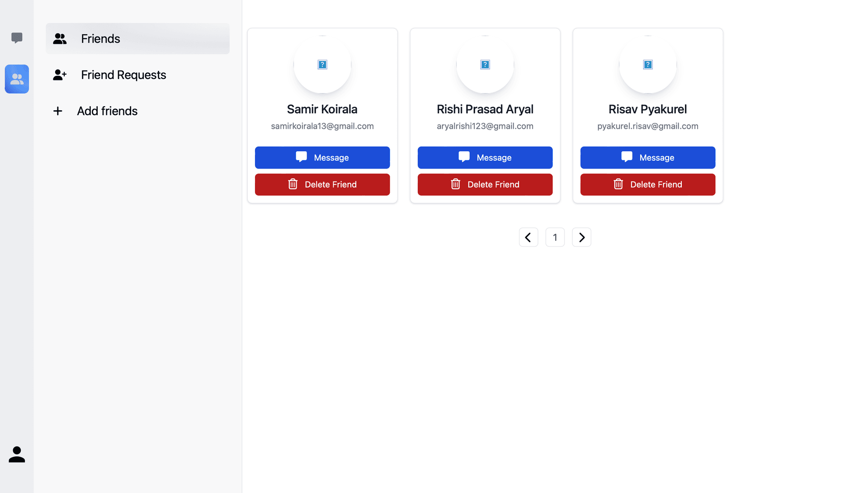Image resolution: width=868 pixels, height=493 pixels.
Task: Select page 1 in pagination
Action: (555, 237)
